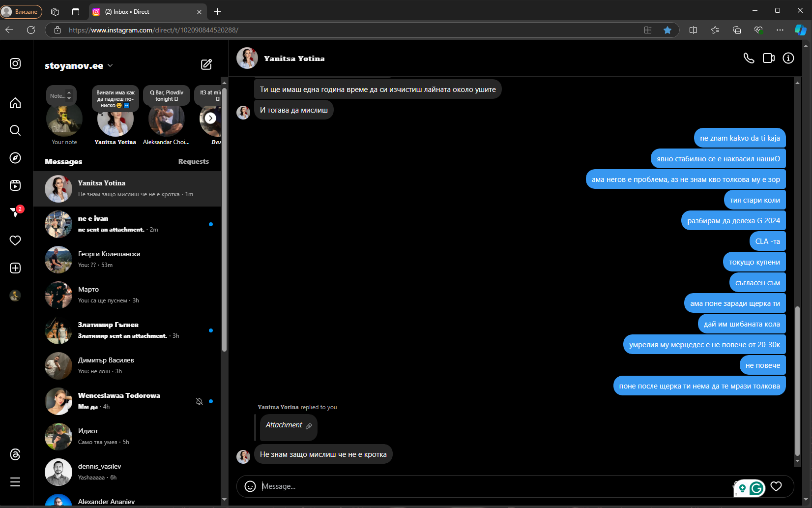Open conversation with ne e ivan

tap(127, 224)
